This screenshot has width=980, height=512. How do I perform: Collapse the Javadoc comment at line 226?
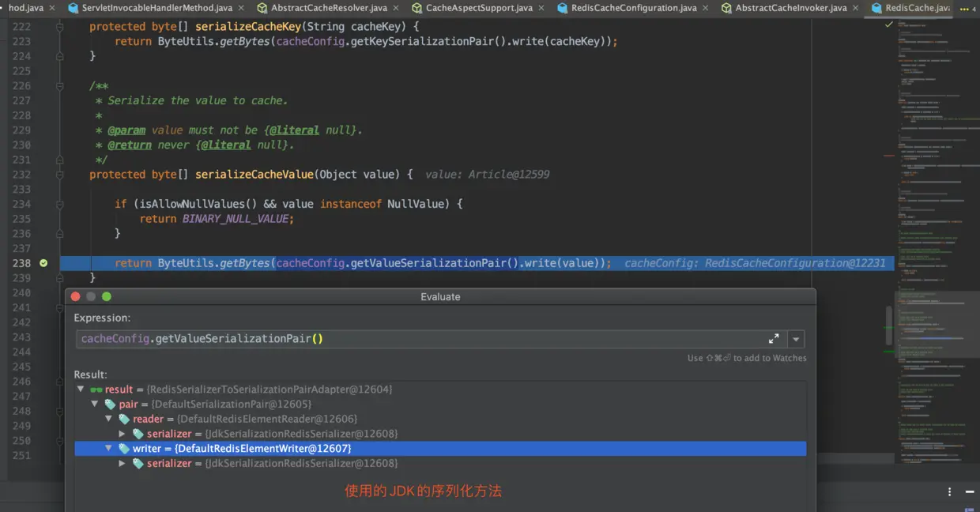tap(60, 85)
